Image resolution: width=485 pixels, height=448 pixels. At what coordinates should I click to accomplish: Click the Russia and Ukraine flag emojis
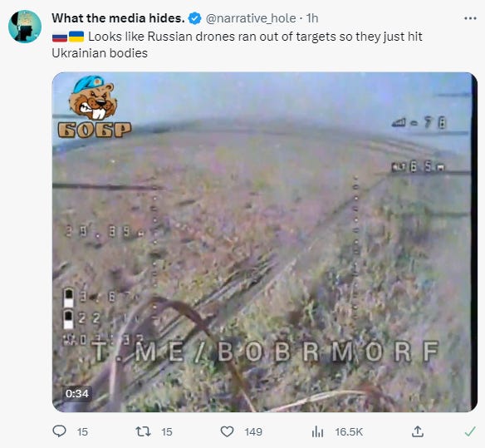[68, 37]
